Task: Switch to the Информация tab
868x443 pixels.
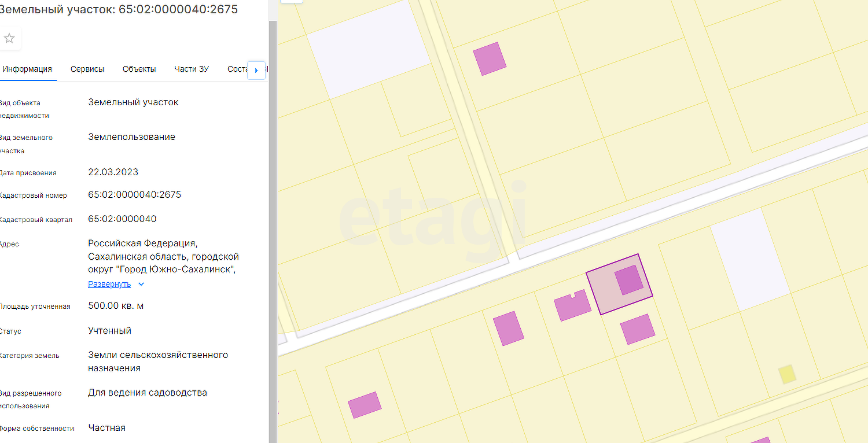Action: (27, 69)
